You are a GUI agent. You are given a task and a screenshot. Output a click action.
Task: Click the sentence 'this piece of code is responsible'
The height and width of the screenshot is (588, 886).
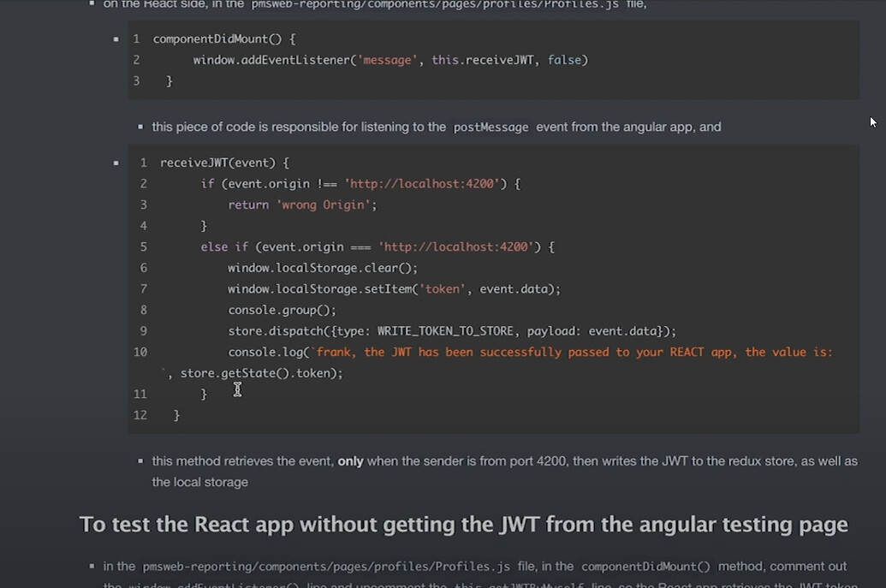(437, 127)
